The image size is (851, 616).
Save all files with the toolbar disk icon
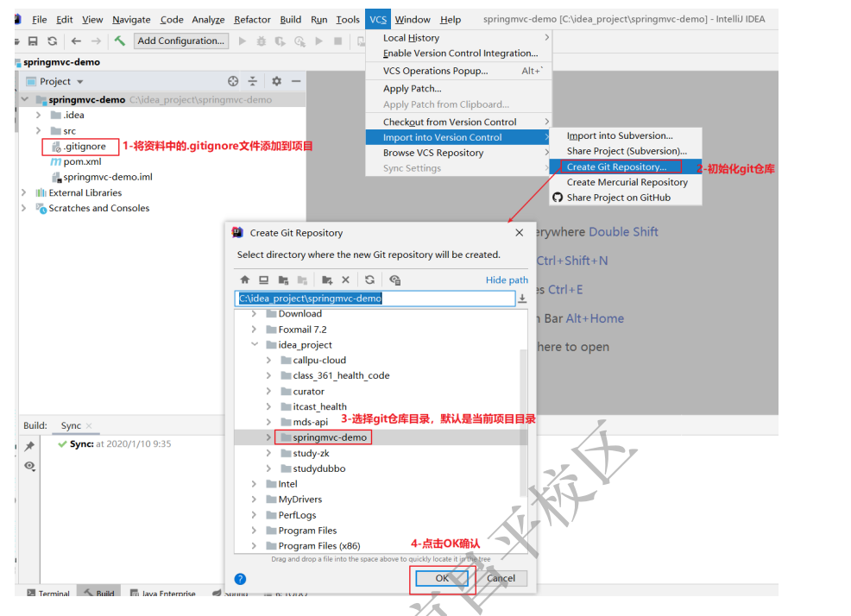pos(33,41)
